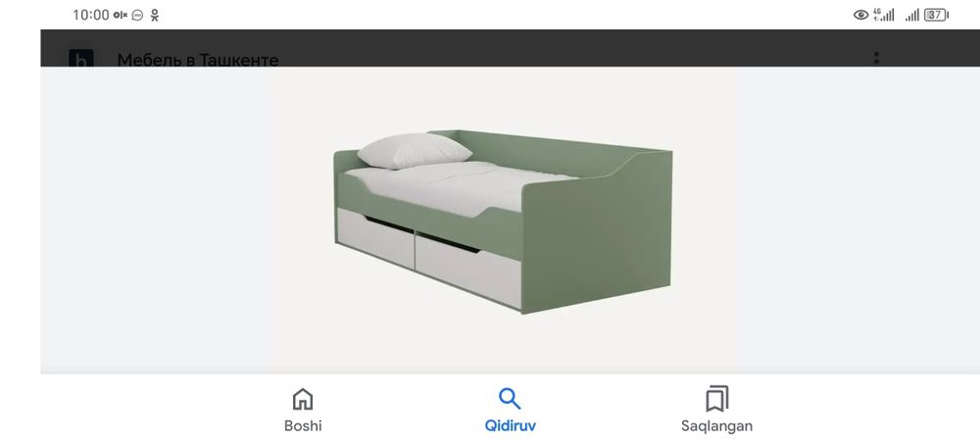Tap the right white drawer of bed
This screenshot has width=980, height=443.
pos(468,270)
